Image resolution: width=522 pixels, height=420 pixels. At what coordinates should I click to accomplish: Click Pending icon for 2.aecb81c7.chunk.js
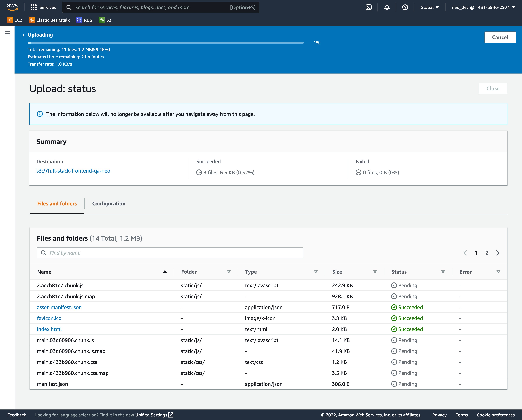click(x=394, y=285)
